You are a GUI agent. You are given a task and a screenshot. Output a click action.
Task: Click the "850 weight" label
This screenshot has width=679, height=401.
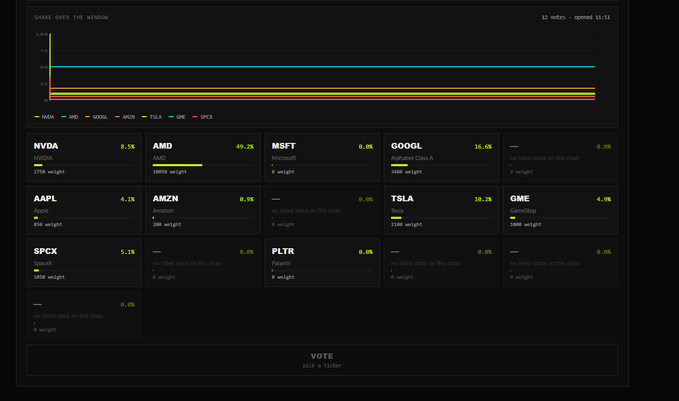coord(48,224)
